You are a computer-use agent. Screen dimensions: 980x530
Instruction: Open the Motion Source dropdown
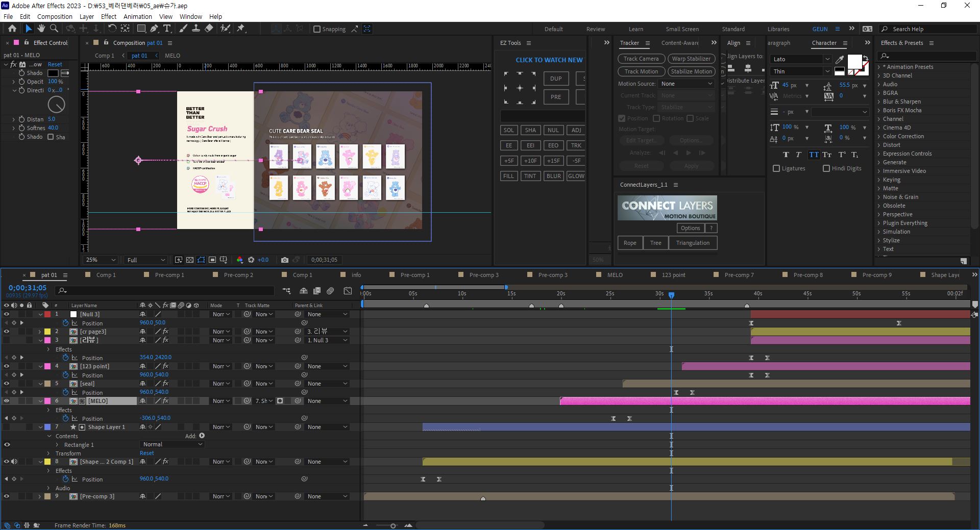tap(687, 84)
